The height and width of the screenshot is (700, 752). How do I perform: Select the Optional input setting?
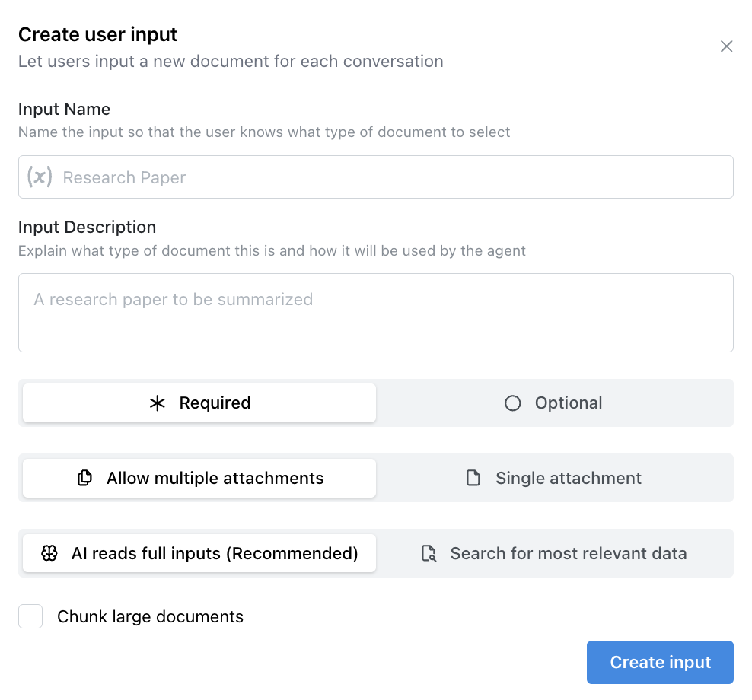(x=553, y=402)
